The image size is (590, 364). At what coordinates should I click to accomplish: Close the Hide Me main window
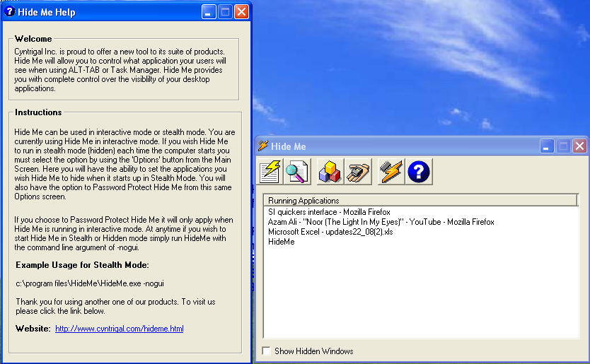(x=580, y=146)
